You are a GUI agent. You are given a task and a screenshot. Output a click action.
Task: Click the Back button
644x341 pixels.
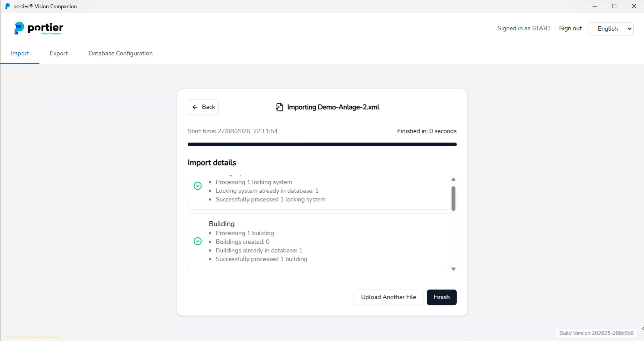coord(203,107)
